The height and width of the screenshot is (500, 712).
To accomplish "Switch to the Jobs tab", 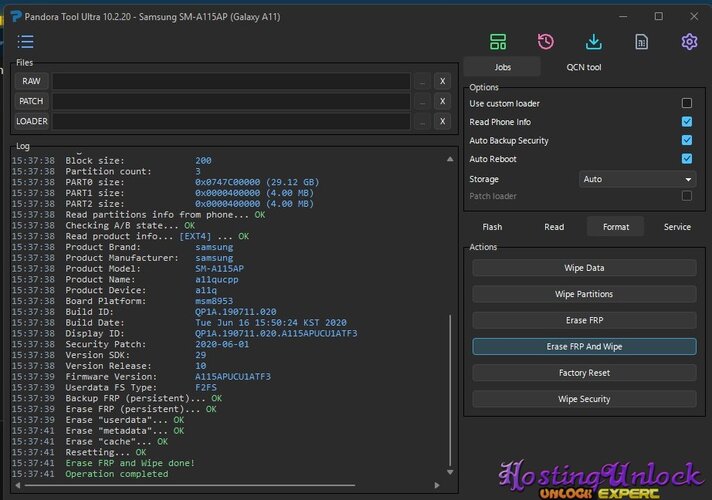I will tap(502, 67).
